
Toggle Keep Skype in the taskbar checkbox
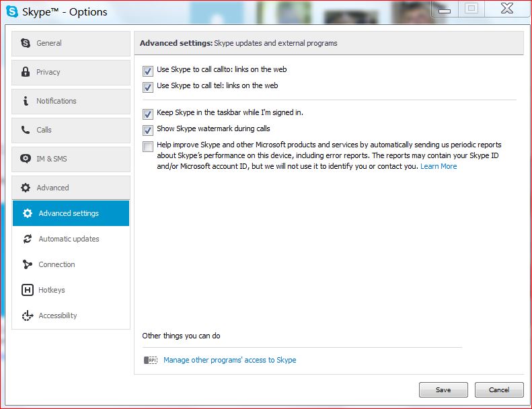coord(147,114)
